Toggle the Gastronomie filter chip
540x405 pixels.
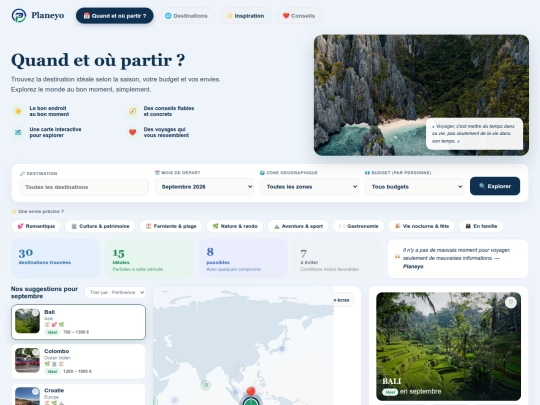[x=359, y=226]
